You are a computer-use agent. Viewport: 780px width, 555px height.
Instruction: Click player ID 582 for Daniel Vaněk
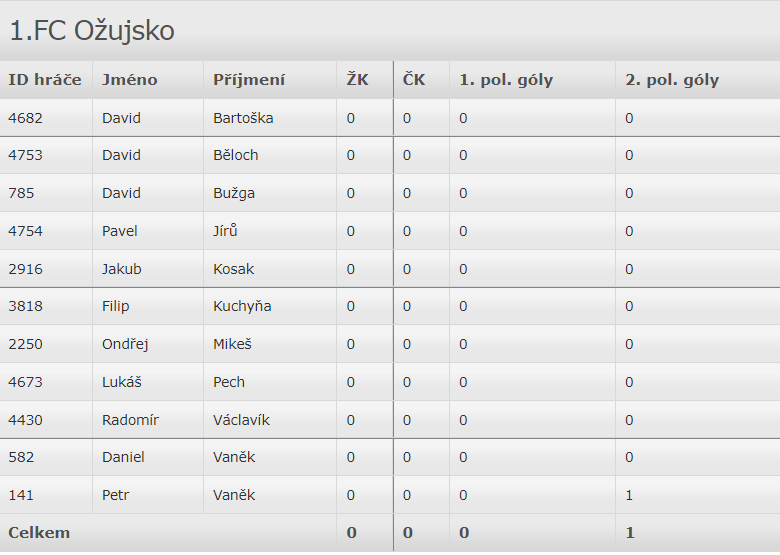click(21, 457)
